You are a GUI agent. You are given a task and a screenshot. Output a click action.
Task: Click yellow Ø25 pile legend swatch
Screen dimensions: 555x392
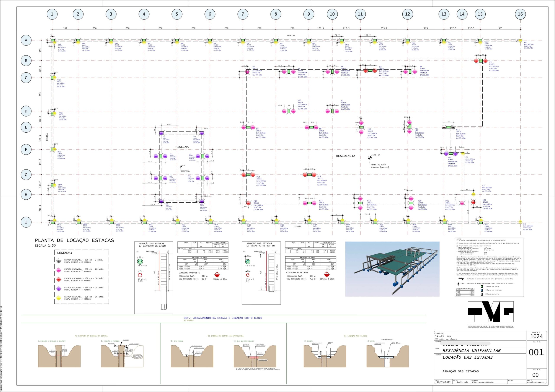coord(59,298)
